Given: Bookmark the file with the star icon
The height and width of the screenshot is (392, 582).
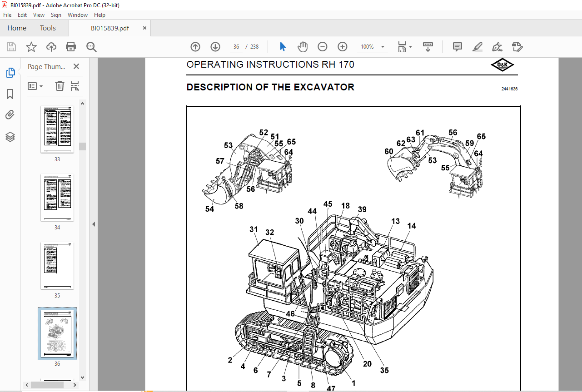Looking at the screenshot, I should tap(31, 47).
